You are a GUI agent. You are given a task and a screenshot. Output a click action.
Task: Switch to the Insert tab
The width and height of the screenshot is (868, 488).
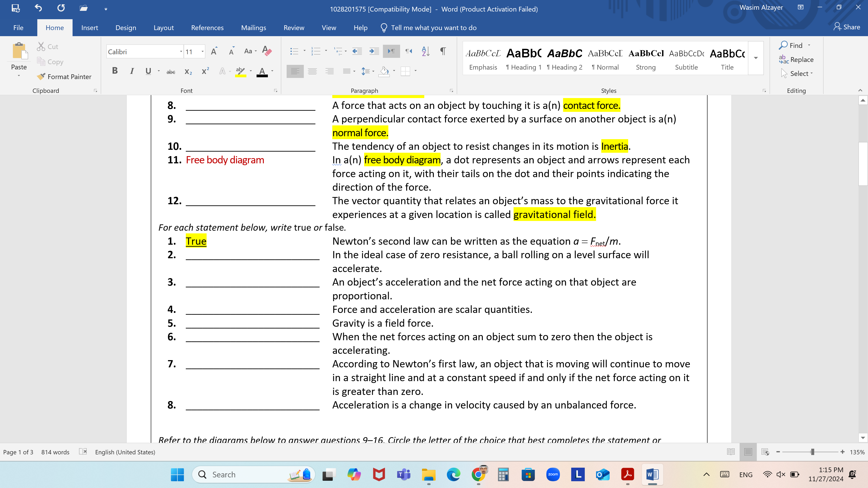click(x=90, y=28)
